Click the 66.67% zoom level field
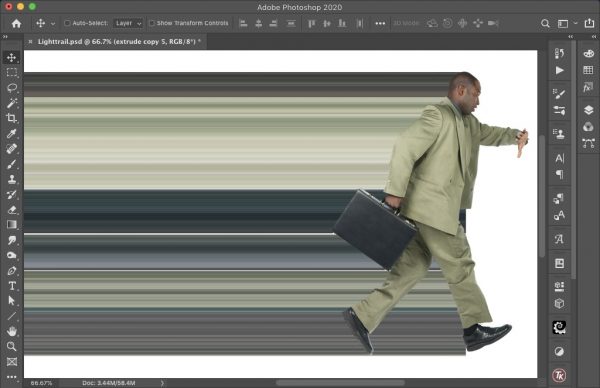 point(41,383)
